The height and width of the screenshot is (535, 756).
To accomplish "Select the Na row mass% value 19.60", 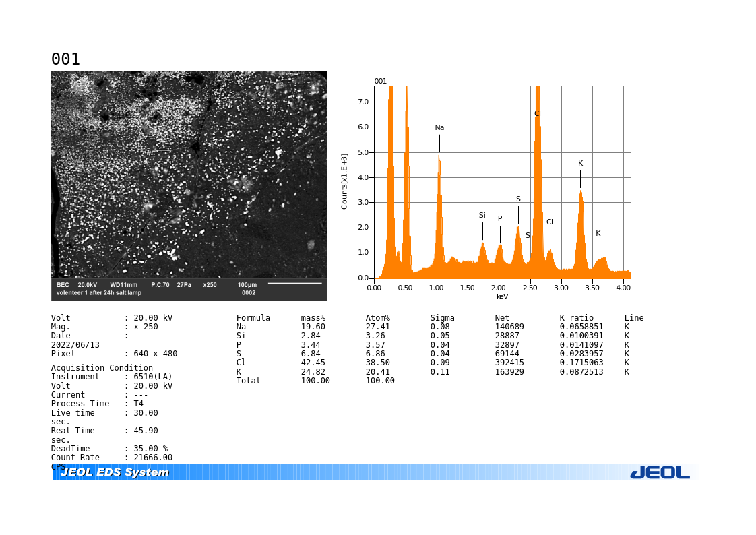I will tap(313, 327).
